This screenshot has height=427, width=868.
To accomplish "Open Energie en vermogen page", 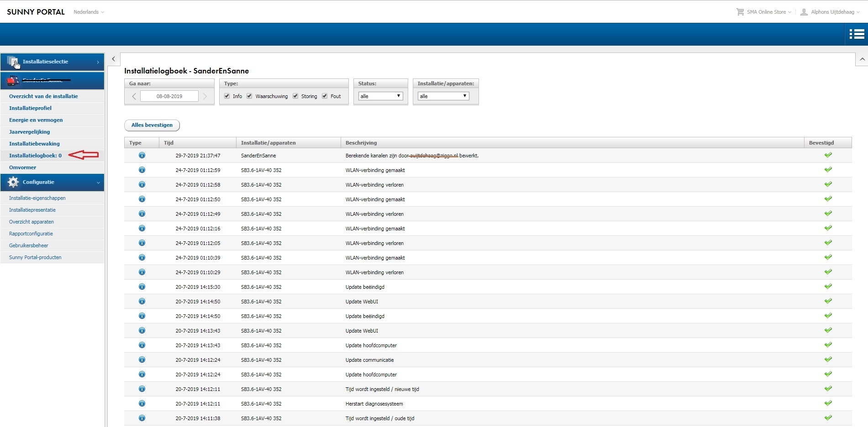I will [x=36, y=120].
